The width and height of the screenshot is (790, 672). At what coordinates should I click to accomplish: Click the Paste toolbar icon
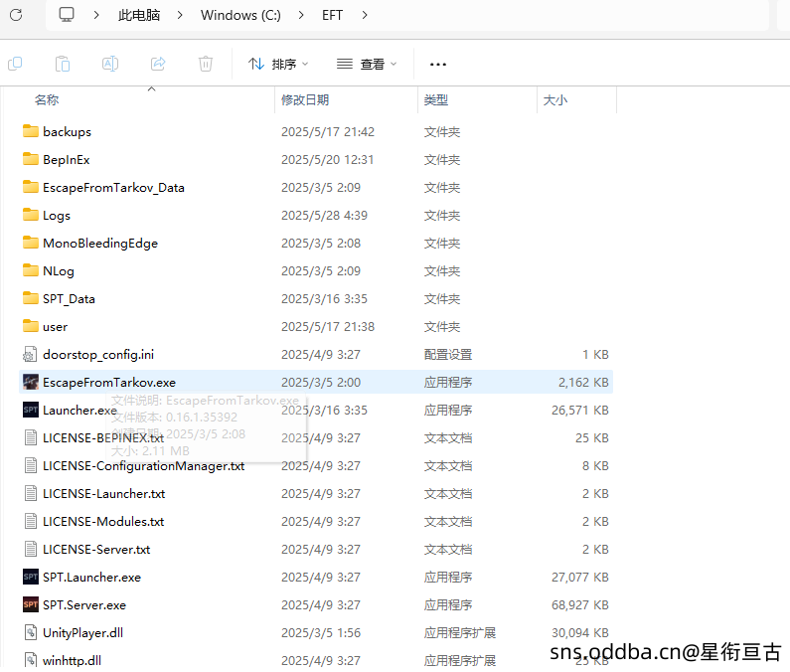[63, 64]
